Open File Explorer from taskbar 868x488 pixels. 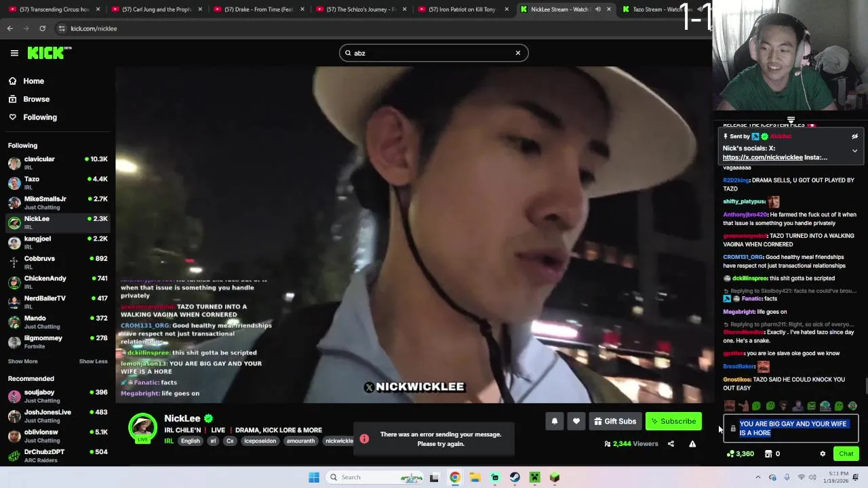pos(475,477)
